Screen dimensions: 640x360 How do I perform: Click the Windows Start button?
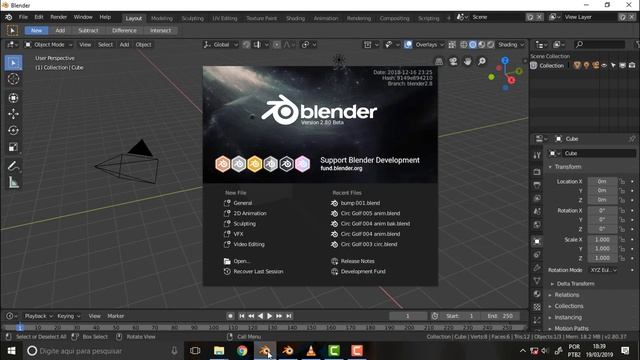click(11, 351)
